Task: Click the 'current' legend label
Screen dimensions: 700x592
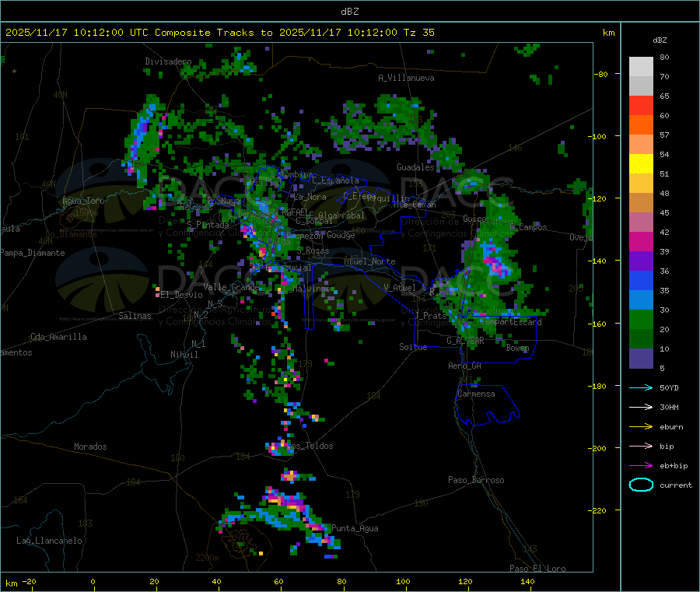Action: coord(675,485)
